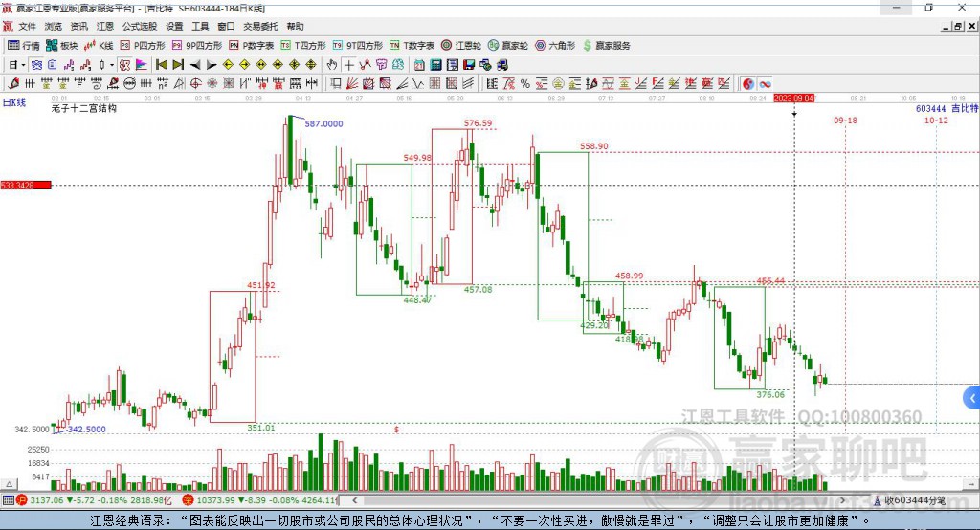This screenshot has height=530, width=980.
Task: Click the red 2023-09-04 date marker
Action: [793, 99]
